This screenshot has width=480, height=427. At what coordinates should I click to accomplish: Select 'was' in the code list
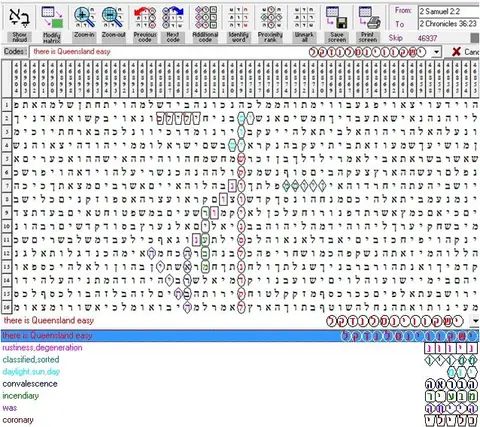point(9,408)
